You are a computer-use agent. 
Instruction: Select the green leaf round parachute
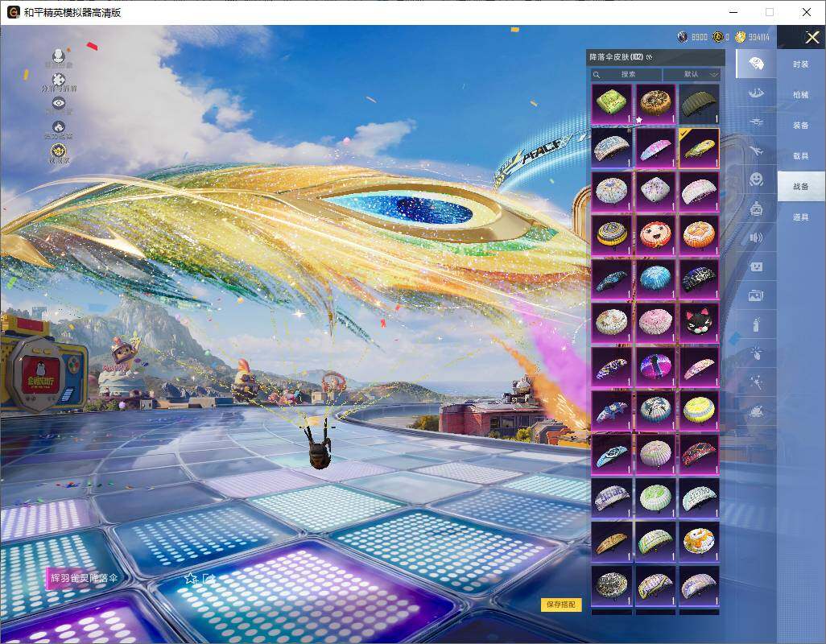point(655,498)
